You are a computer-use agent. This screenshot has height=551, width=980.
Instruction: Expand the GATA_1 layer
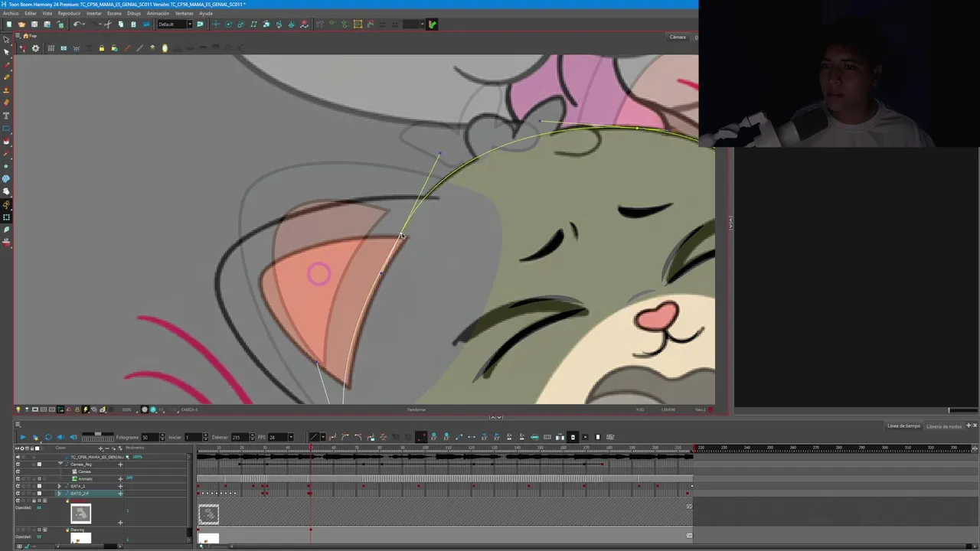60,486
